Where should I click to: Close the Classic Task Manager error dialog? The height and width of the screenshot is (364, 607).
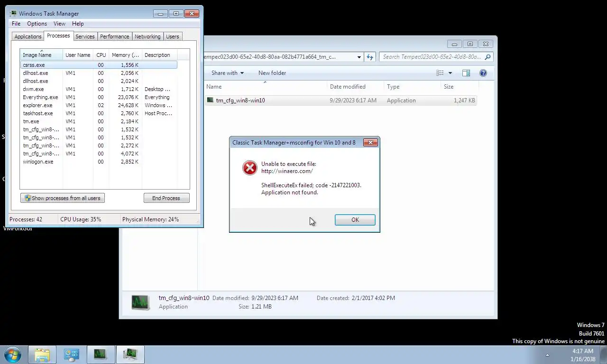pos(370,142)
